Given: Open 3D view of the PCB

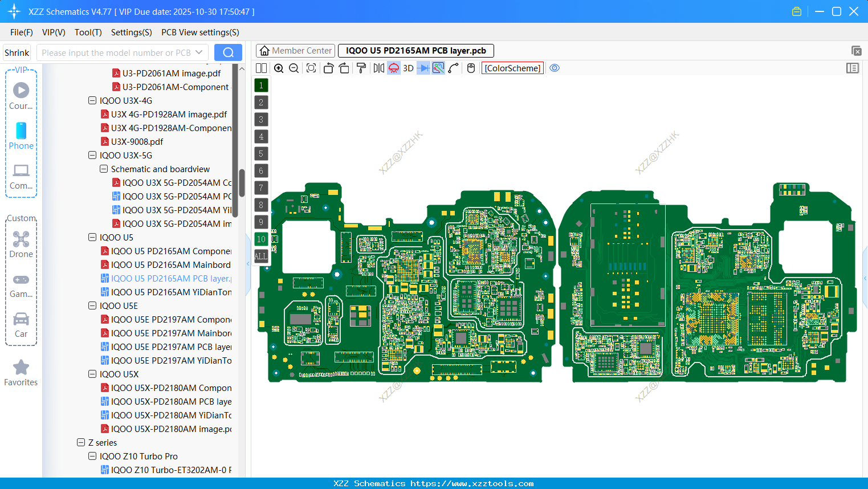Looking at the screenshot, I should pos(408,68).
